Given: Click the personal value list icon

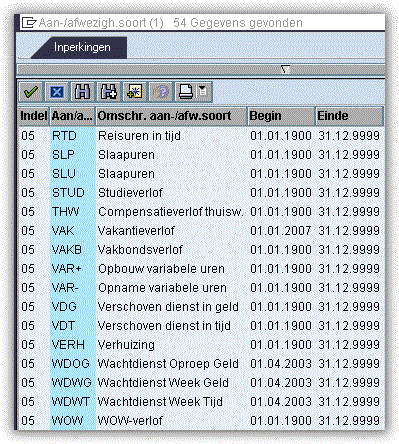Looking at the screenshot, I should [135, 92].
